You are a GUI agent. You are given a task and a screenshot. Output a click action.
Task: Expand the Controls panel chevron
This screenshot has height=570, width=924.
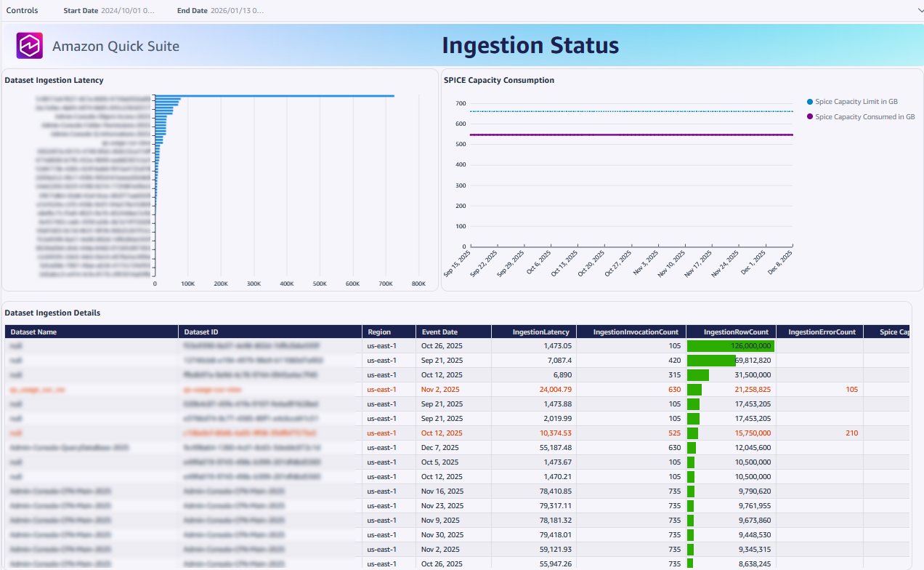(x=917, y=11)
